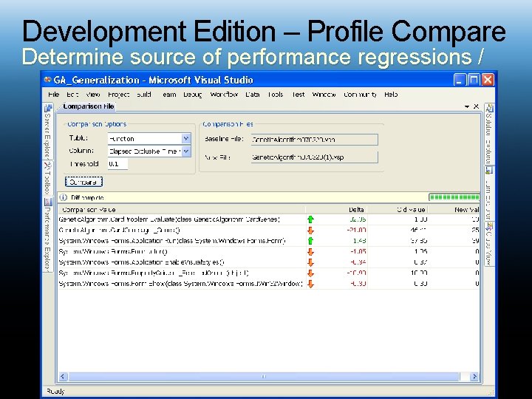532x399 pixels.
Task: Click green up arrow in CardProblem.Evaluate row
Action: point(310,219)
